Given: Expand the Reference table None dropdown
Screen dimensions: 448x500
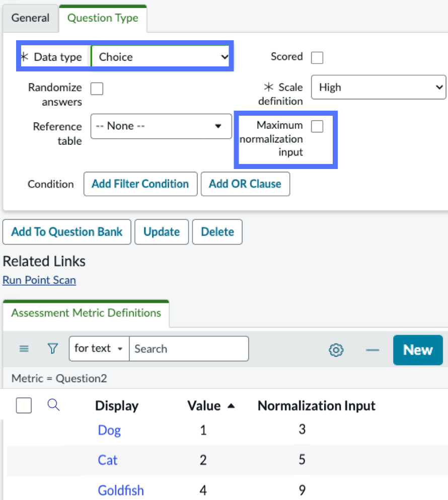Looking at the screenshot, I should pyautogui.click(x=161, y=126).
